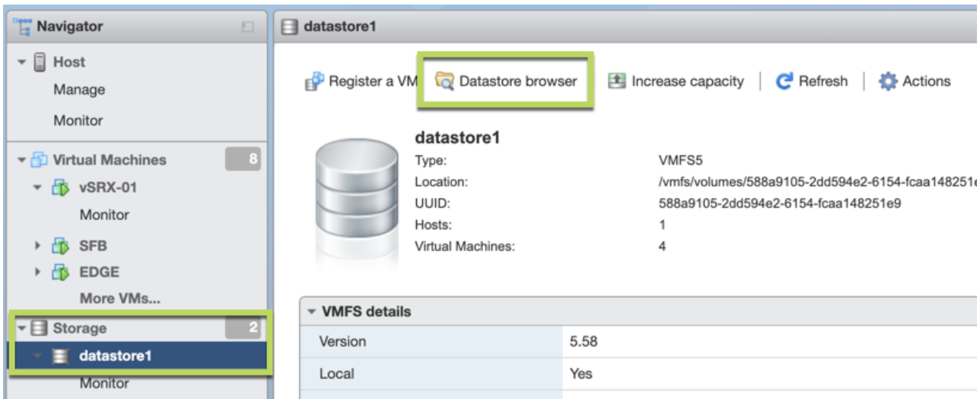Select Manage under Host
Viewport: 980px width, 399px height.
tap(79, 90)
